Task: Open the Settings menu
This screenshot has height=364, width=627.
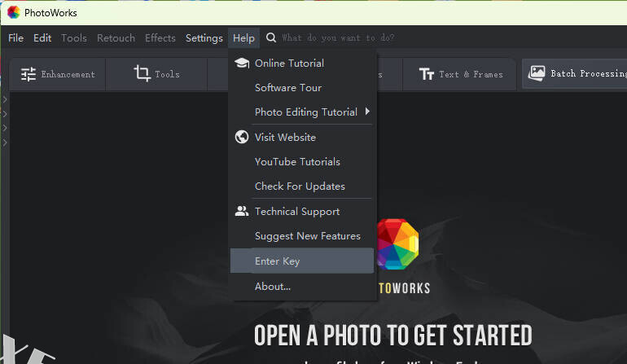Action: tap(204, 38)
